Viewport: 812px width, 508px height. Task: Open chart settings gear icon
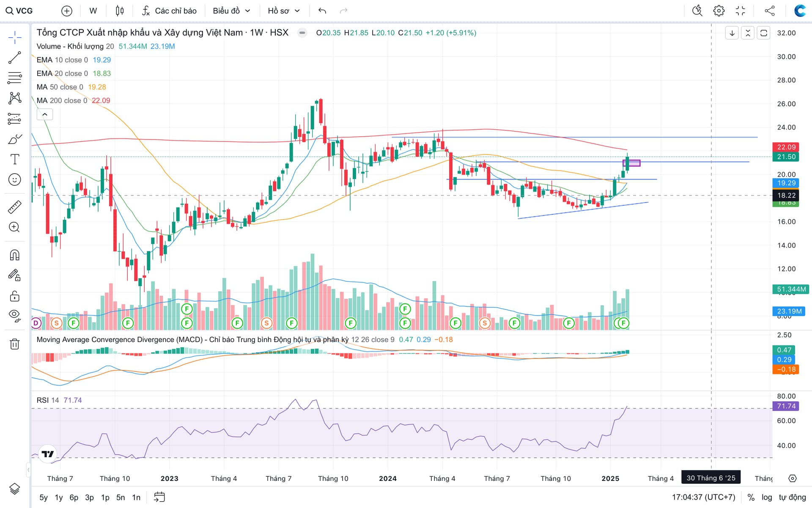point(719,11)
